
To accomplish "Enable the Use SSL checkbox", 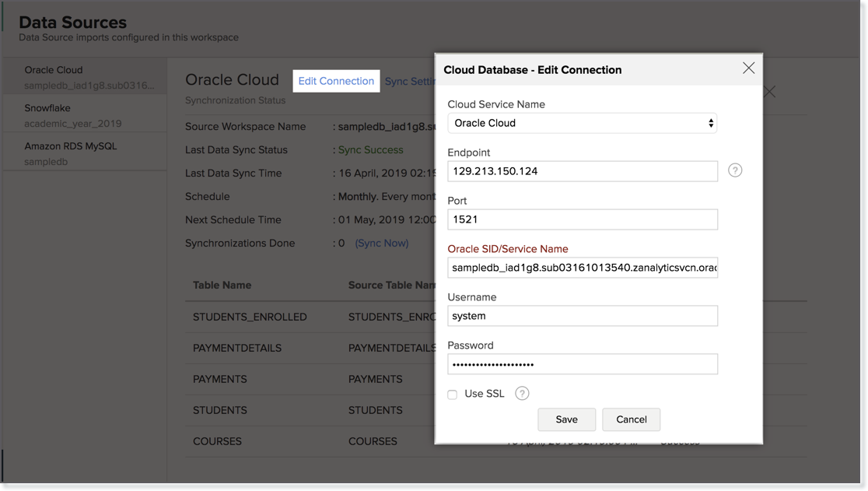I will 453,395.
